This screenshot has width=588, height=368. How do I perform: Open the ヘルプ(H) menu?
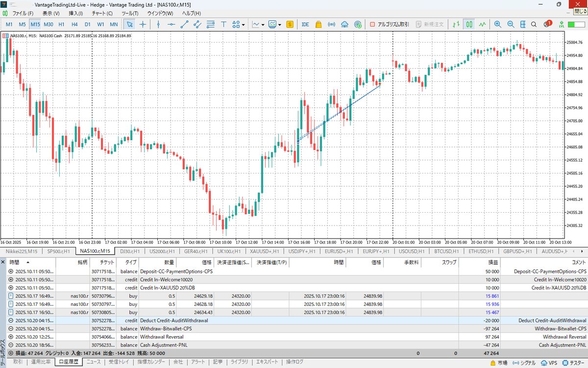click(x=191, y=13)
